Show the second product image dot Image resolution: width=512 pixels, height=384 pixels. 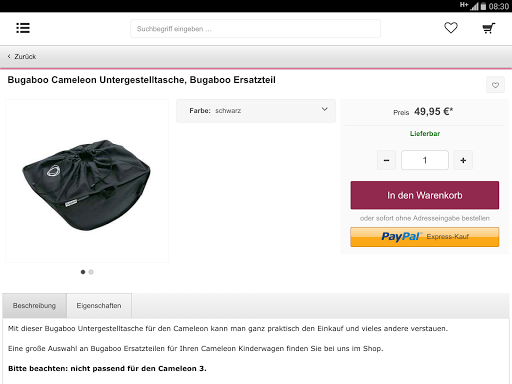point(91,272)
